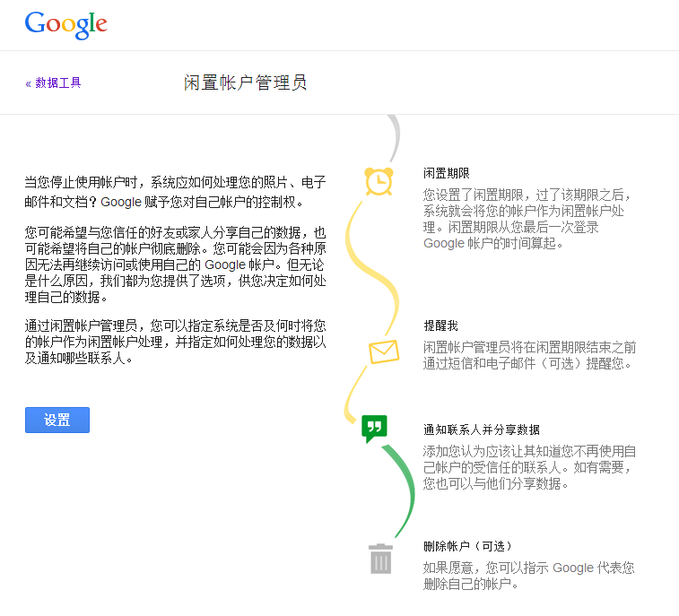Click the description under 删除帐户（可选）
679x616 pixels.
click(x=529, y=576)
